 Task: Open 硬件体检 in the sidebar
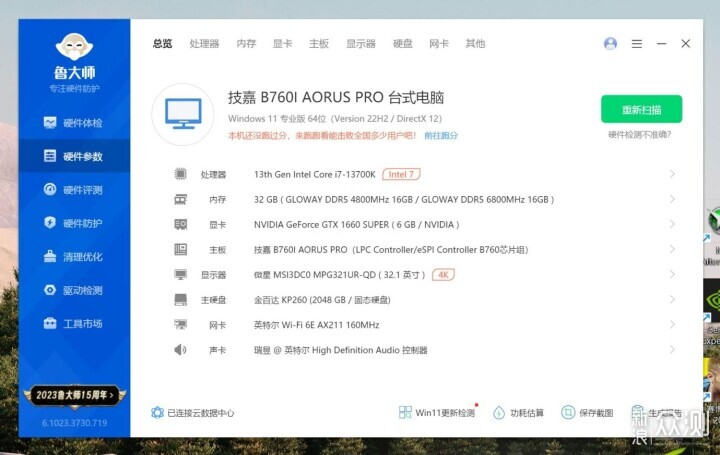point(74,123)
